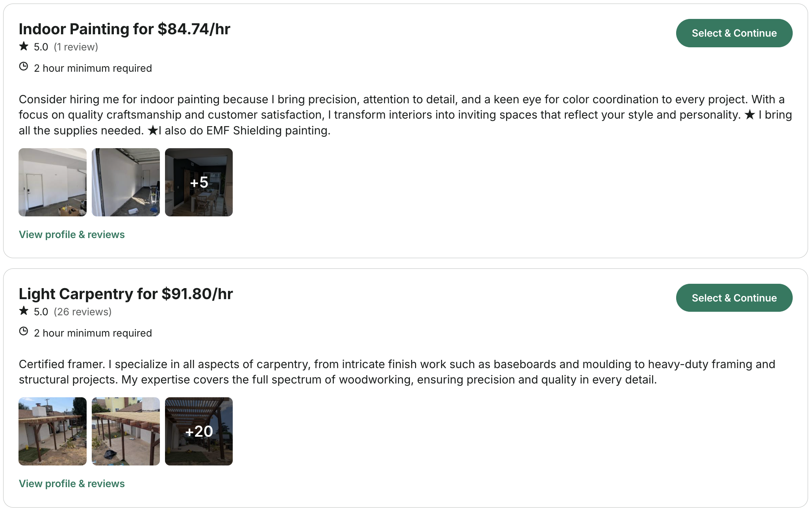Open the +20 more carpentry photos thumbnail
812x510 pixels.
199,431
